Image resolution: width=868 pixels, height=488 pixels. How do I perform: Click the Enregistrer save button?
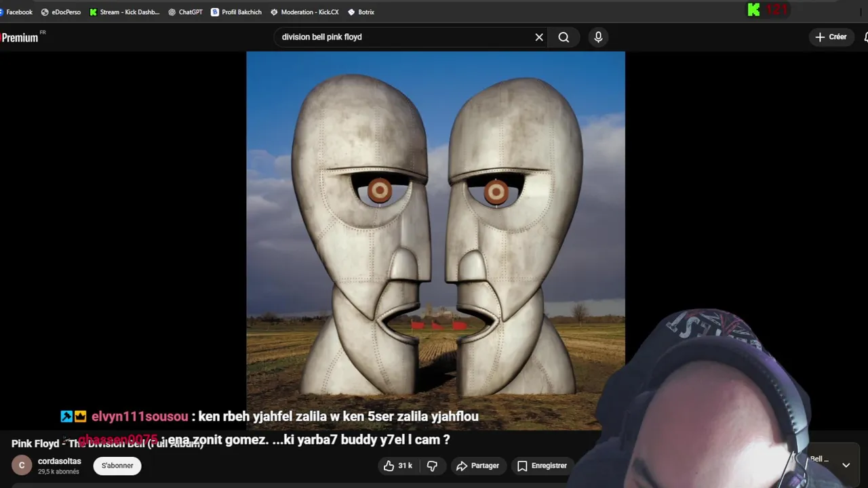tap(542, 466)
